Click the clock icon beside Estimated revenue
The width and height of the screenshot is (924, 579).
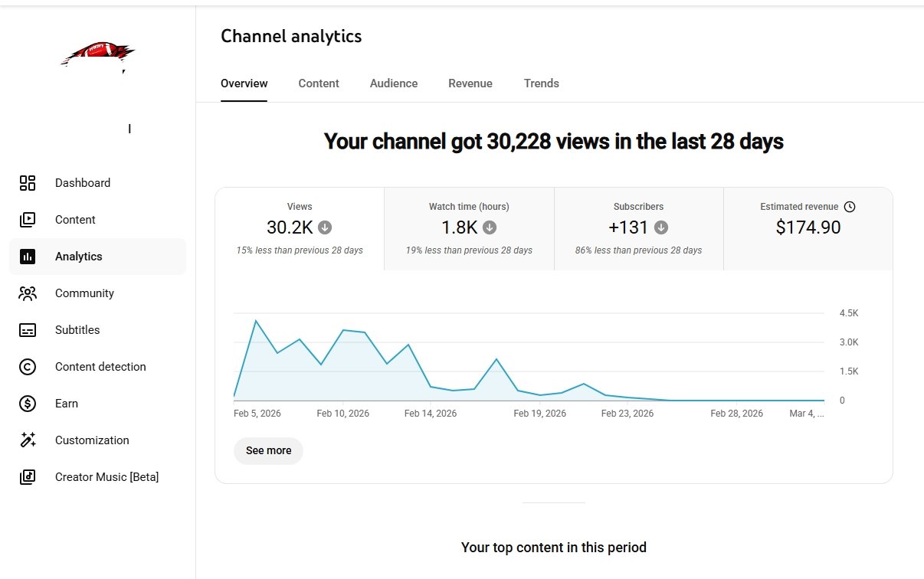pyautogui.click(x=849, y=207)
